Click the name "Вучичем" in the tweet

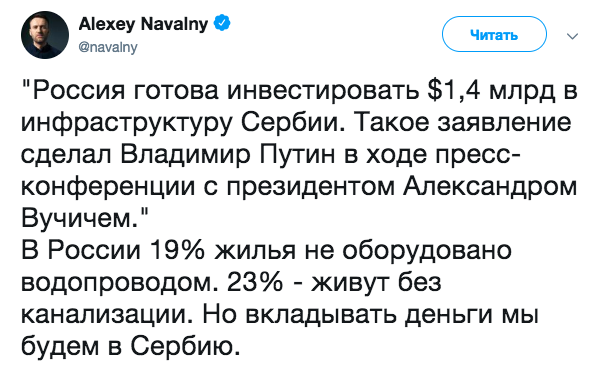point(79,218)
